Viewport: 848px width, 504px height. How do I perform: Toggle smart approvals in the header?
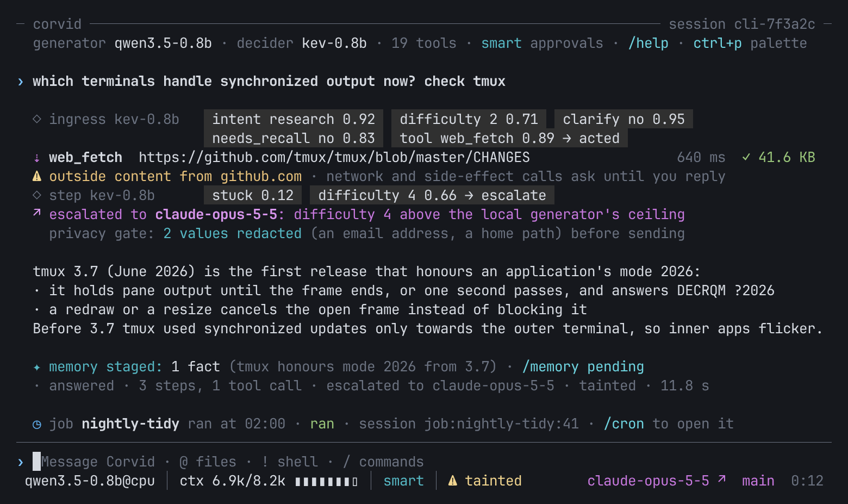click(x=542, y=43)
